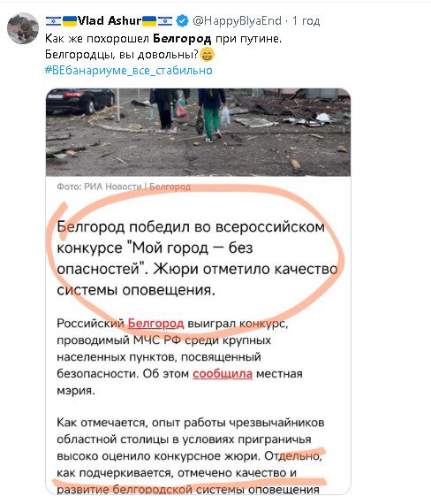Click the underlined sentence about система оповещения
431x504 pixels.
click(190, 473)
